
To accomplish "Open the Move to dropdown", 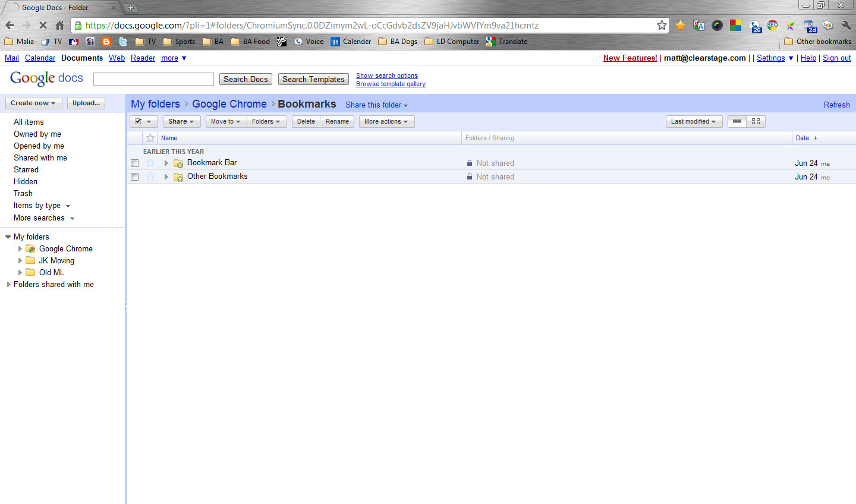I will click(x=225, y=121).
